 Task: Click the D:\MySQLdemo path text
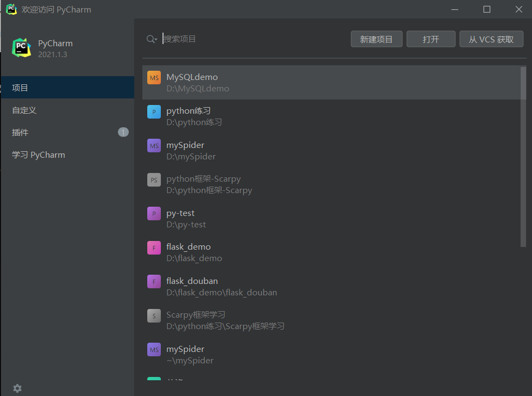pyautogui.click(x=198, y=89)
